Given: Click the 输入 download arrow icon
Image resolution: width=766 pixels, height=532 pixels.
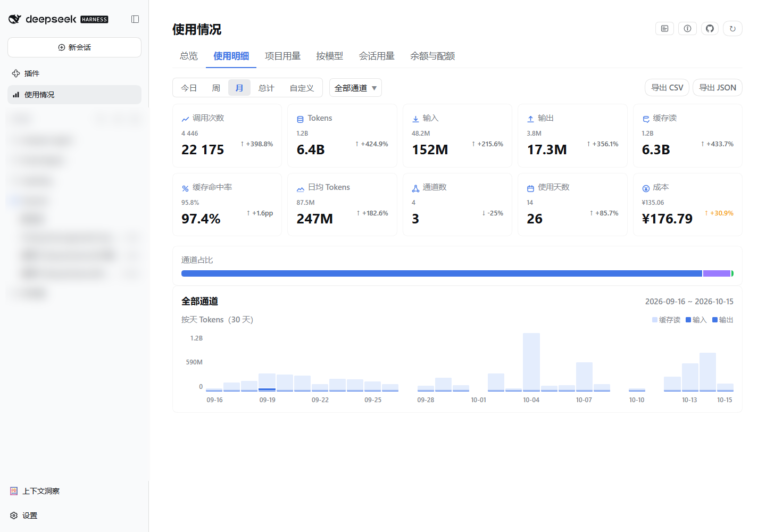Looking at the screenshot, I should (x=415, y=119).
